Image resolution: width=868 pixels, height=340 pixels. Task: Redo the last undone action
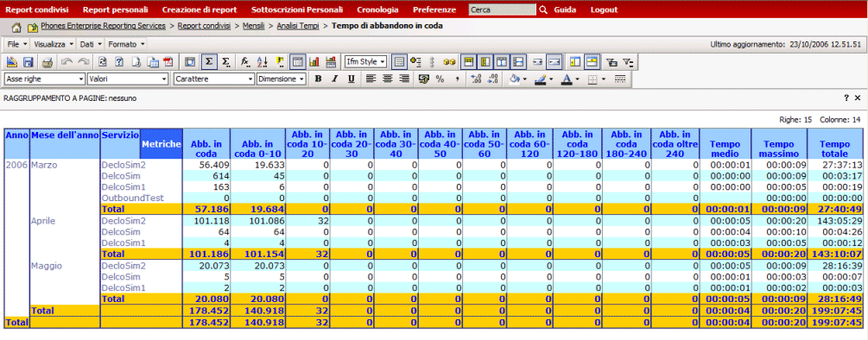[83, 62]
